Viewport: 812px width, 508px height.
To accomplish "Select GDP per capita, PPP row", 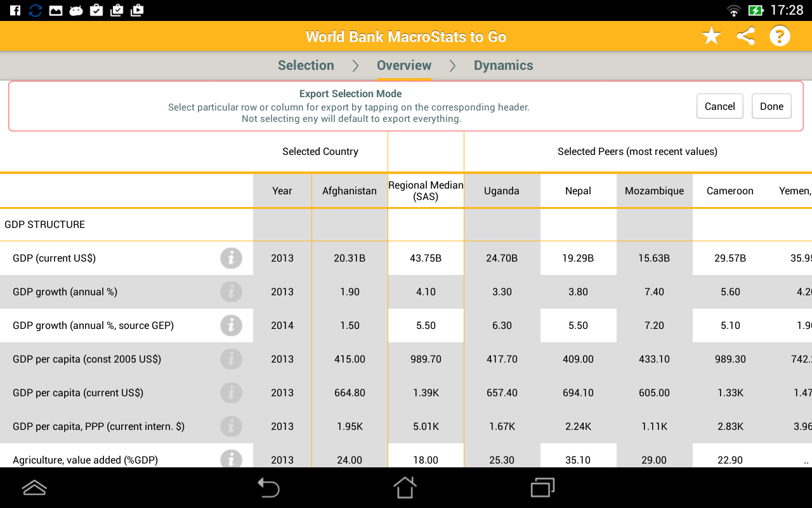I will click(x=126, y=426).
